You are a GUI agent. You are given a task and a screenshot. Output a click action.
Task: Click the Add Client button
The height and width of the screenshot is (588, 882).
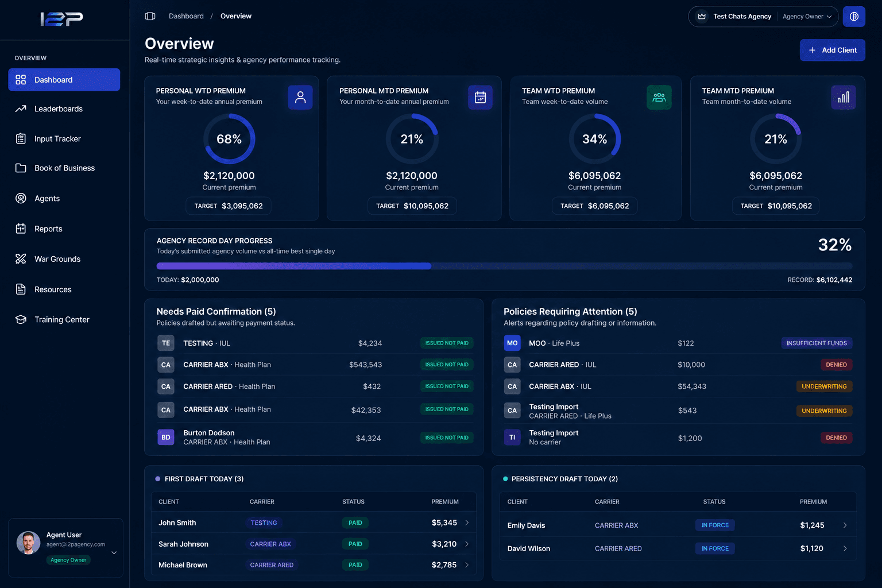pos(833,50)
